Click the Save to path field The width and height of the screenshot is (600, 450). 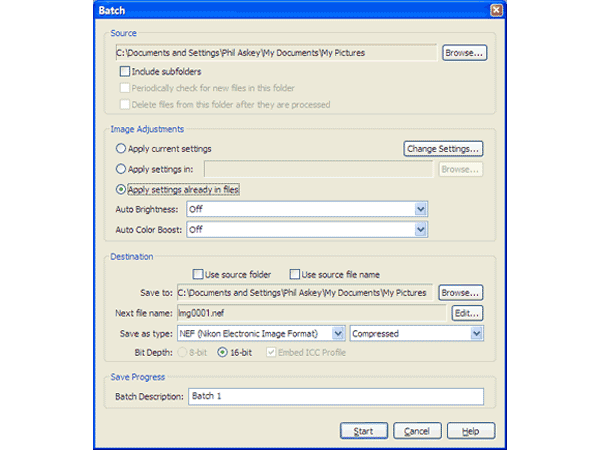[305, 293]
